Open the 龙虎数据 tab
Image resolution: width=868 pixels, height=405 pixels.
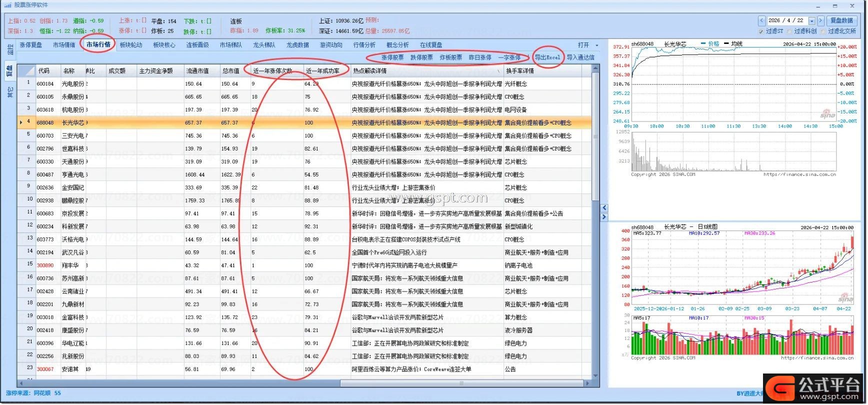point(297,45)
